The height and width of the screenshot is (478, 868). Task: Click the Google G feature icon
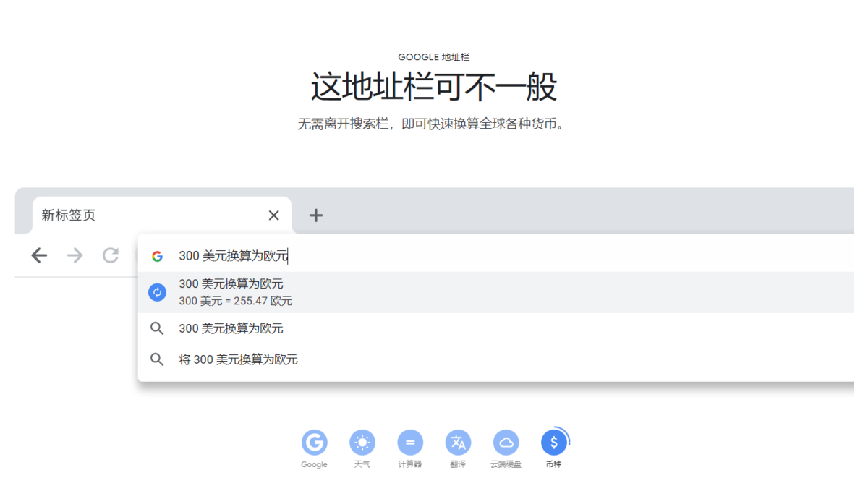tap(315, 443)
